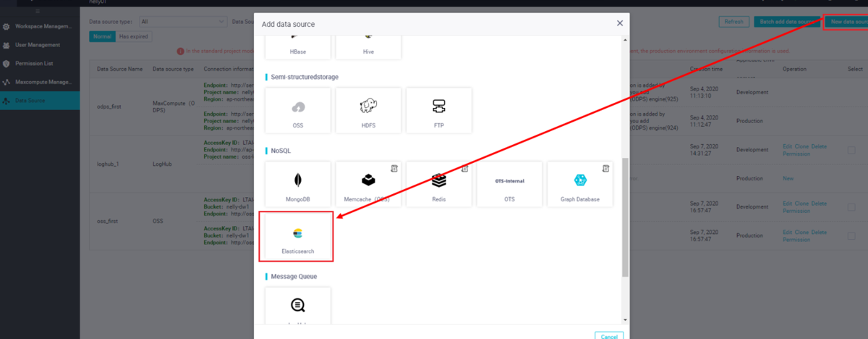Screen dimensions: 868x339
Task: Click Delete in oss_first Production row
Action: point(819,232)
